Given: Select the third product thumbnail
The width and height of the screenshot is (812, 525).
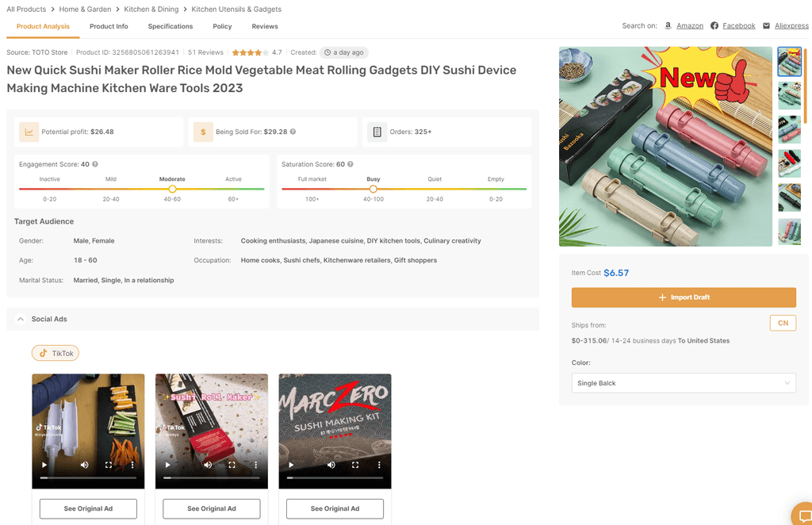Looking at the screenshot, I should [789, 129].
